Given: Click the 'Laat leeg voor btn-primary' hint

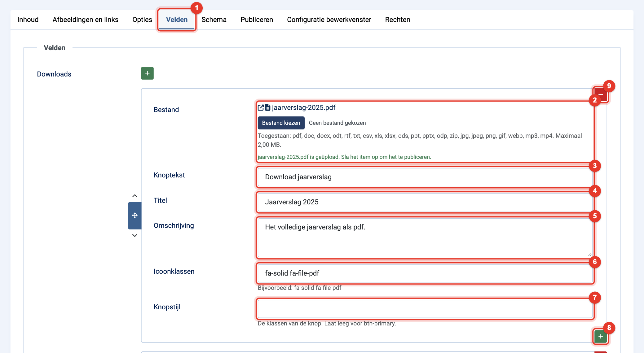Looking at the screenshot, I should pyautogui.click(x=360, y=323).
